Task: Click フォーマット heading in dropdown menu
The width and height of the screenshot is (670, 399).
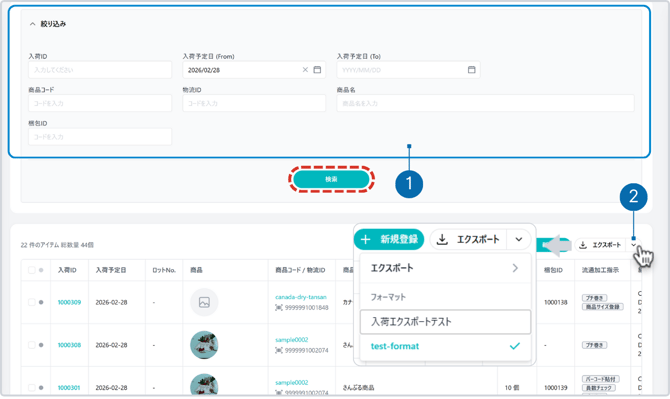Action: (388, 297)
